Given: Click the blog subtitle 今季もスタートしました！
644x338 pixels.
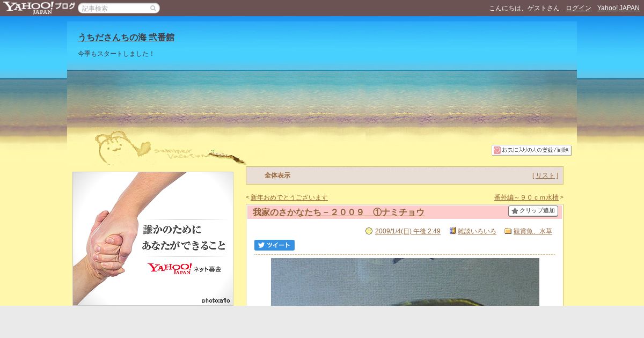Looking at the screenshot, I should coord(116,54).
